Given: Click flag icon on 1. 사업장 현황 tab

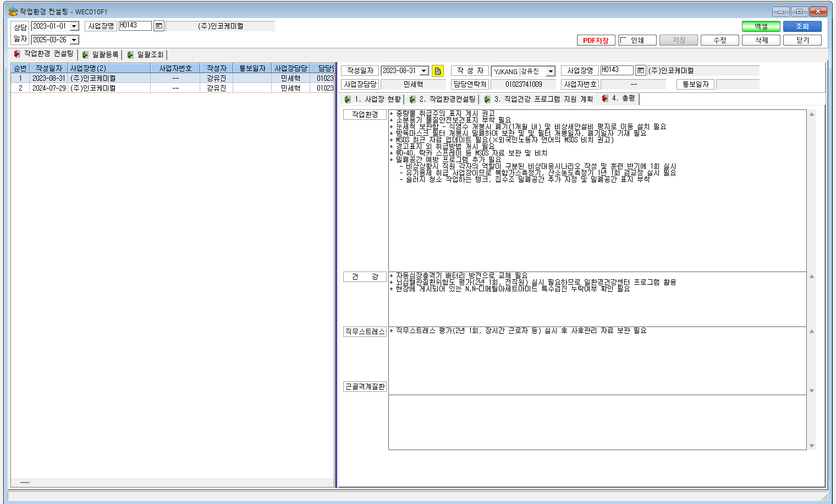Looking at the screenshot, I should pyautogui.click(x=348, y=99).
